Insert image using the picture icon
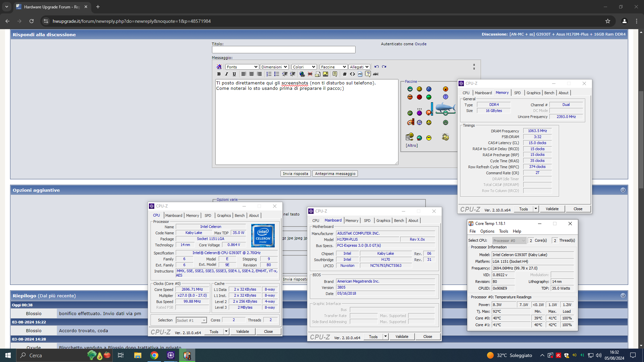The width and height of the screenshot is (644, 362). point(325,74)
